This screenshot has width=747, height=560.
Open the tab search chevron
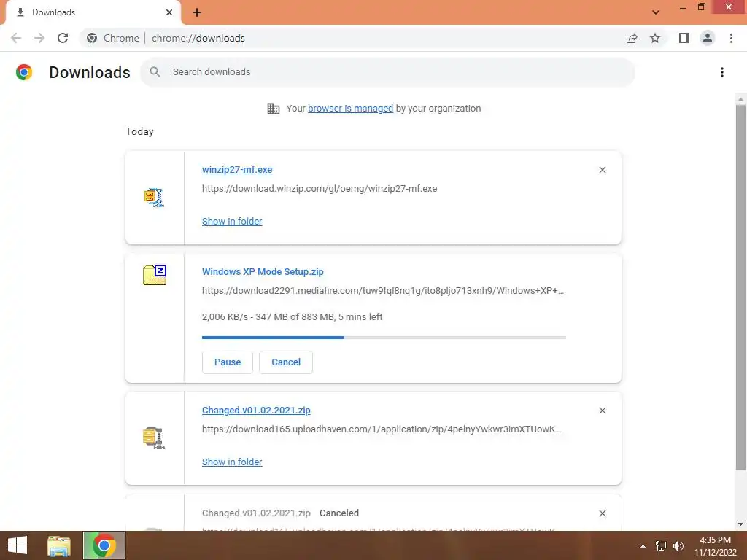tap(656, 12)
